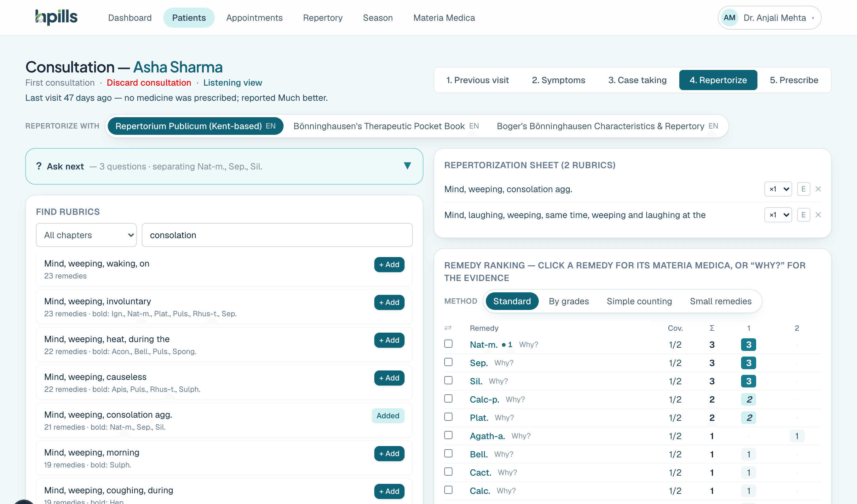Viewport: 857px width, 504px height.
Task: Click the hpills logo
Action: pos(56,17)
